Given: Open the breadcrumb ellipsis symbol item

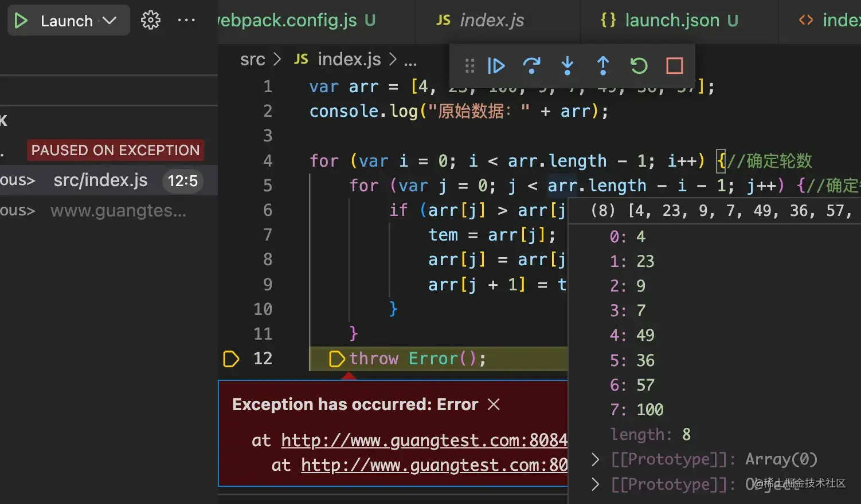Looking at the screenshot, I should pyautogui.click(x=410, y=61).
